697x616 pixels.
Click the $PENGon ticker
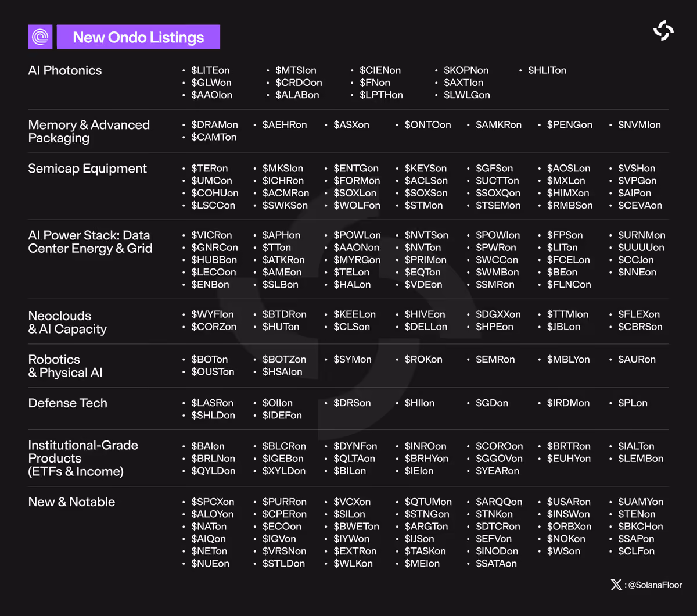click(x=570, y=125)
